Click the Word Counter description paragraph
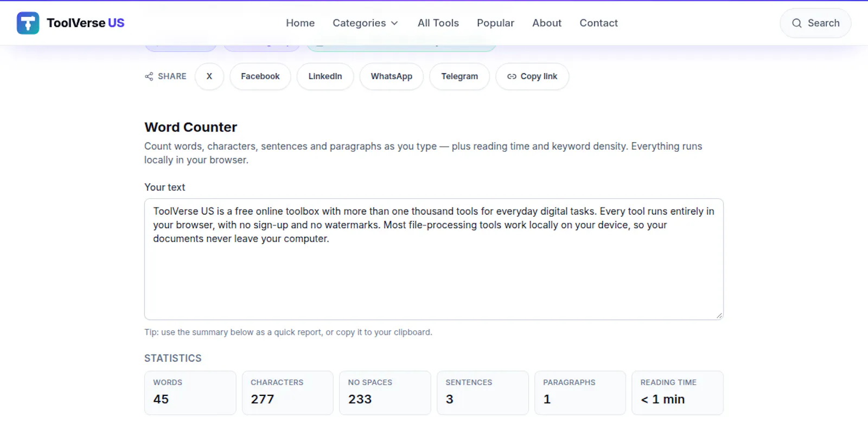 click(423, 153)
